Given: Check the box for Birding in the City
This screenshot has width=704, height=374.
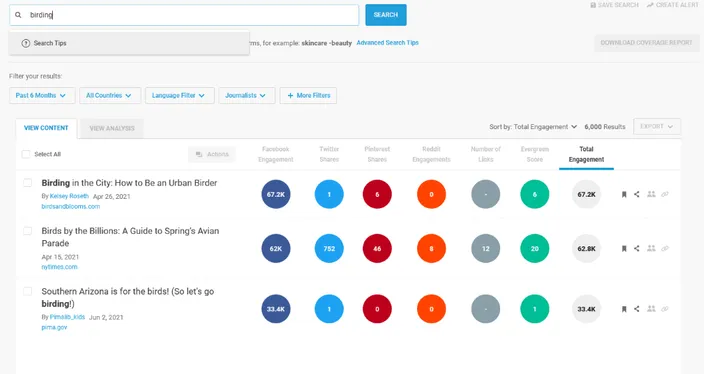Looking at the screenshot, I should tap(28, 183).
